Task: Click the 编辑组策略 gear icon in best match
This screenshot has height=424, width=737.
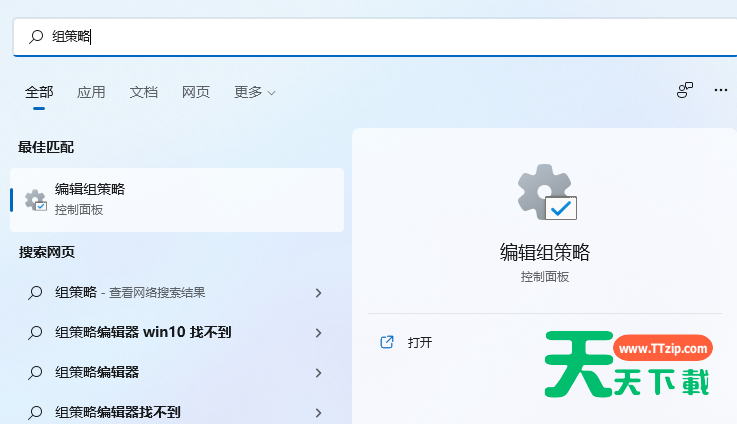Action: [x=35, y=200]
